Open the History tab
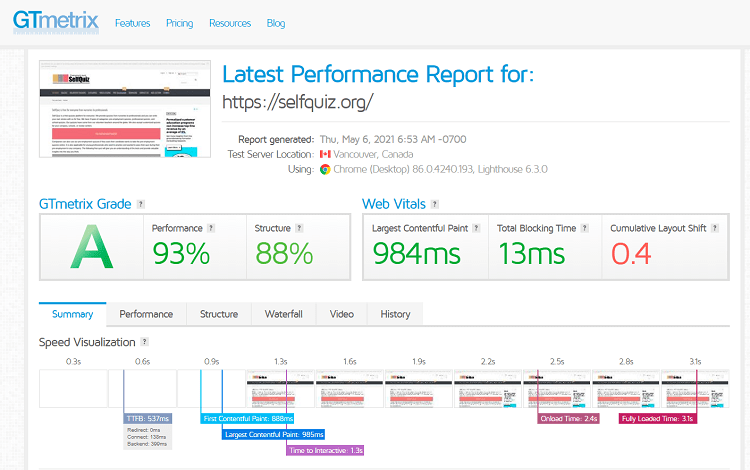Screen dimensions: 750x470 tap(395, 314)
